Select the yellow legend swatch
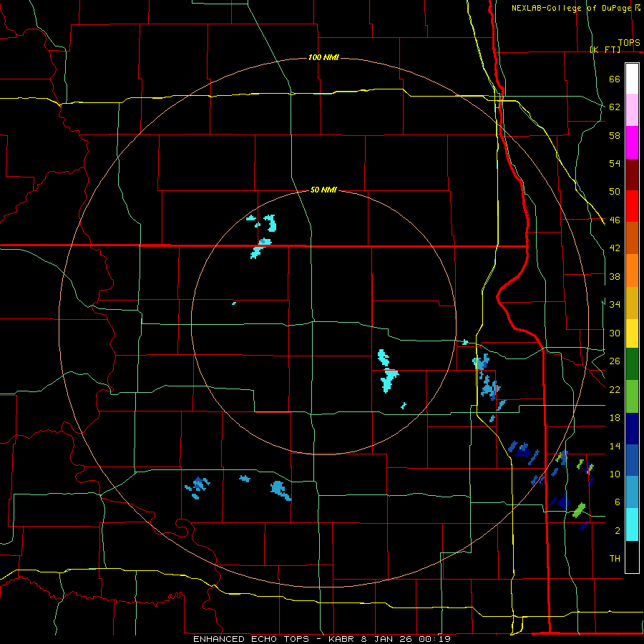Image resolution: width=644 pixels, height=644 pixels. tap(632, 333)
